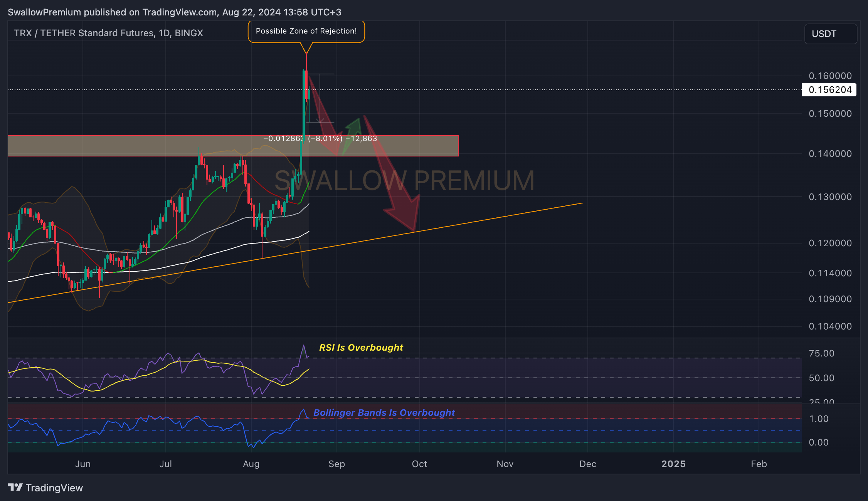Click the Bollinger %B 1.00 scale label
Screen dimensions: 868x501
818,419
